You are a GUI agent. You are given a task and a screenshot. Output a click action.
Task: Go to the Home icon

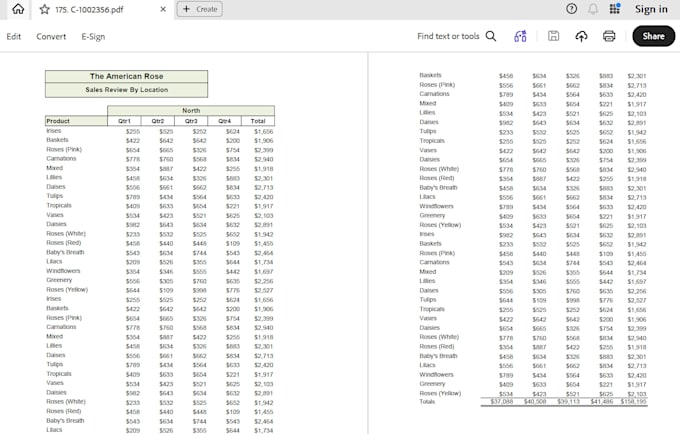pyautogui.click(x=18, y=9)
